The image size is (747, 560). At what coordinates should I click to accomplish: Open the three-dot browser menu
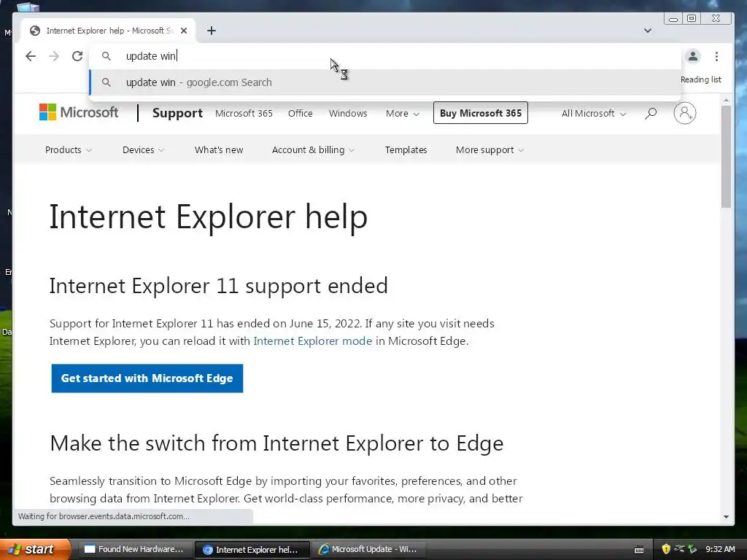pyautogui.click(x=716, y=56)
